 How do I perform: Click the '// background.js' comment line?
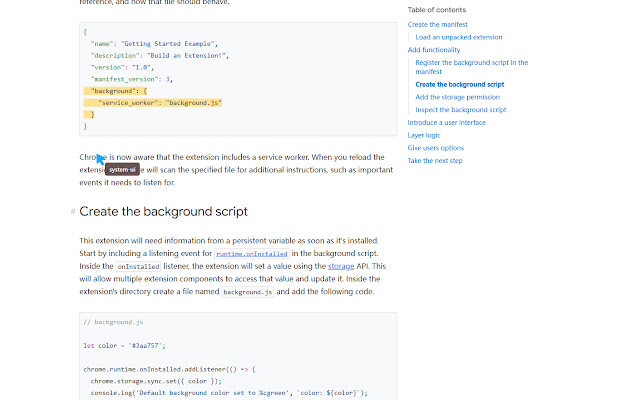(x=113, y=322)
